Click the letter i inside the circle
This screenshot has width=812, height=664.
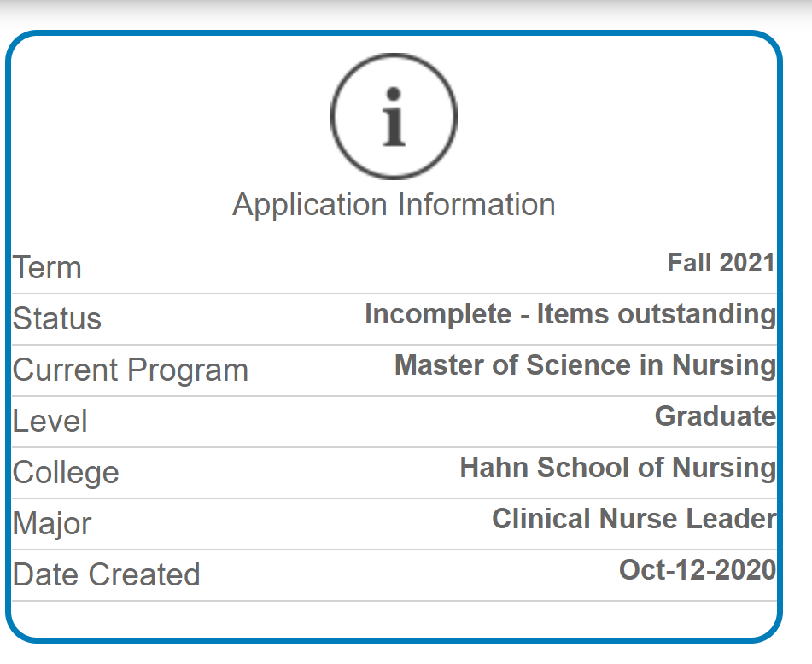pos(394,116)
